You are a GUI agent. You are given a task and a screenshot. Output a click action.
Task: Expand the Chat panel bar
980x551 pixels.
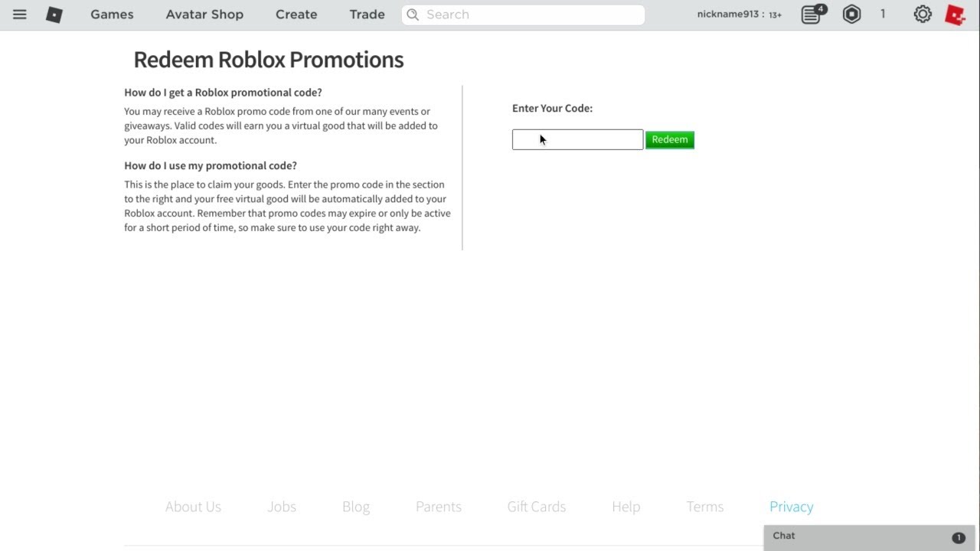pyautogui.click(x=857, y=536)
